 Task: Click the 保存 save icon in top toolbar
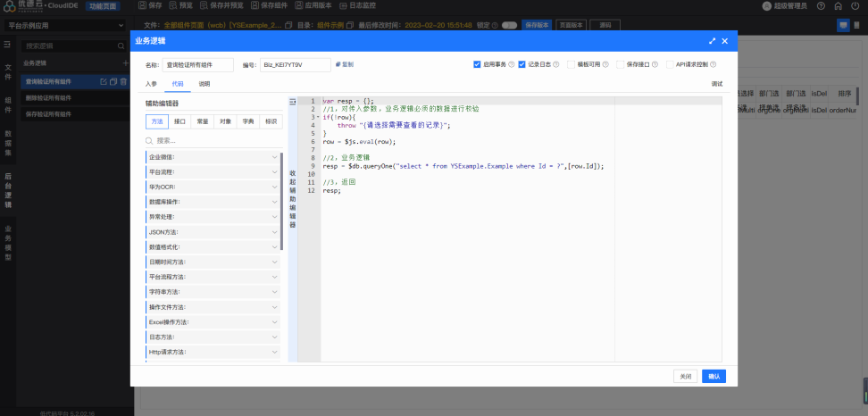(142, 5)
